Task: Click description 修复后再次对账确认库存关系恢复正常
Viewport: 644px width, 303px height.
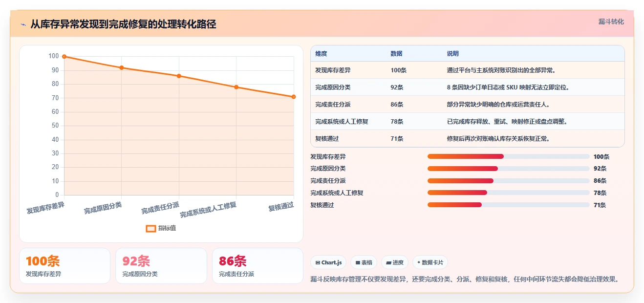Action: click(x=498, y=139)
